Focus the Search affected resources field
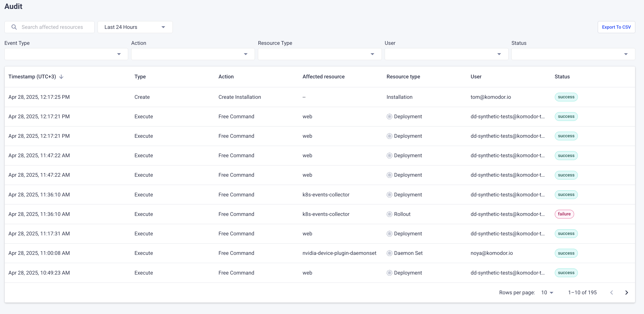The image size is (644, 314). pos(50,27)
